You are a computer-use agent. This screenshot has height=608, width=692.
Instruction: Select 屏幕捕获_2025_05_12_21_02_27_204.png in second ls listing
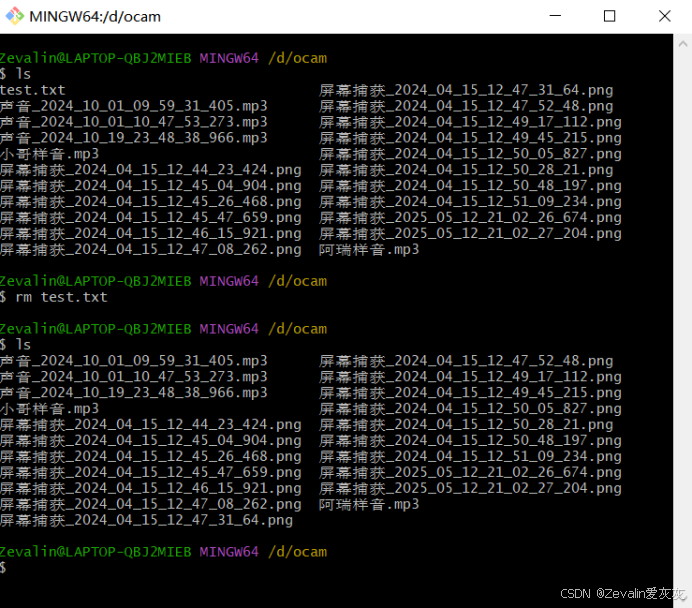pyautogui.click(x=470, y=488)
